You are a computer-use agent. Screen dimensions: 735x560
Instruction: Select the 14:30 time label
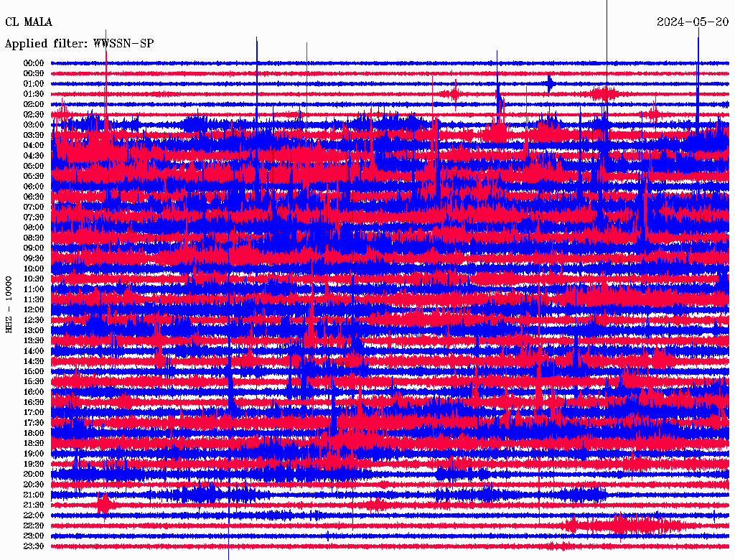(34, 362)
